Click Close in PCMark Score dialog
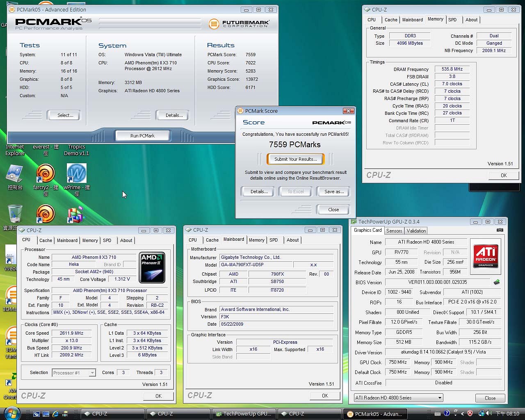The image size is (525, 420). click(x=333, y=210)
